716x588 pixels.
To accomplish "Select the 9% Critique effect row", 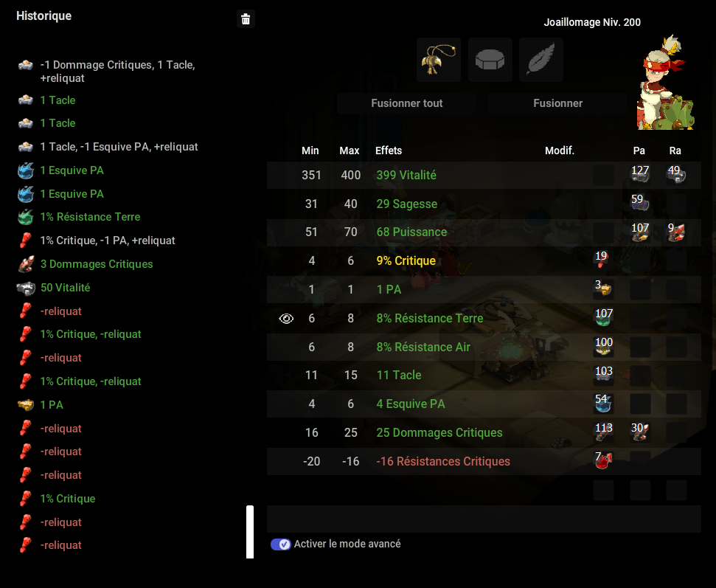I will [x=484, y=260].
